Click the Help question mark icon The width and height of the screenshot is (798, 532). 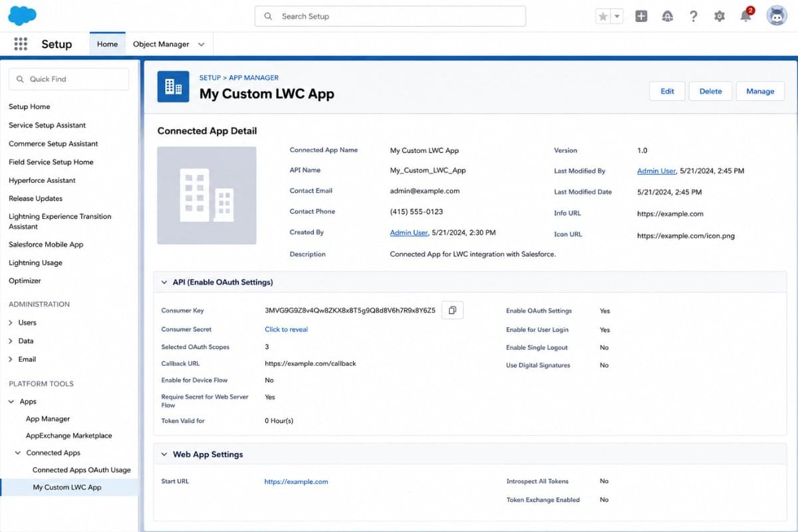(694, 17)
